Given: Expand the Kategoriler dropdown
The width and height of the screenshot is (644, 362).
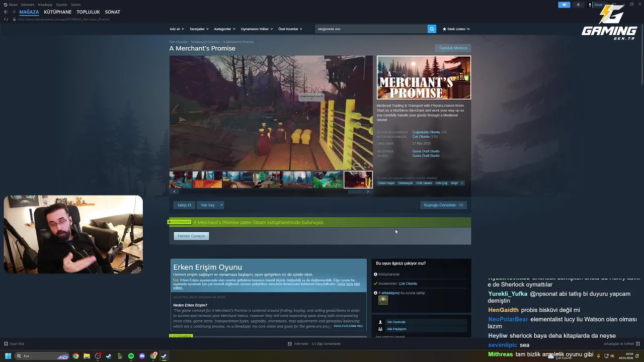Looking at the screenshot, I should [224, 29].
